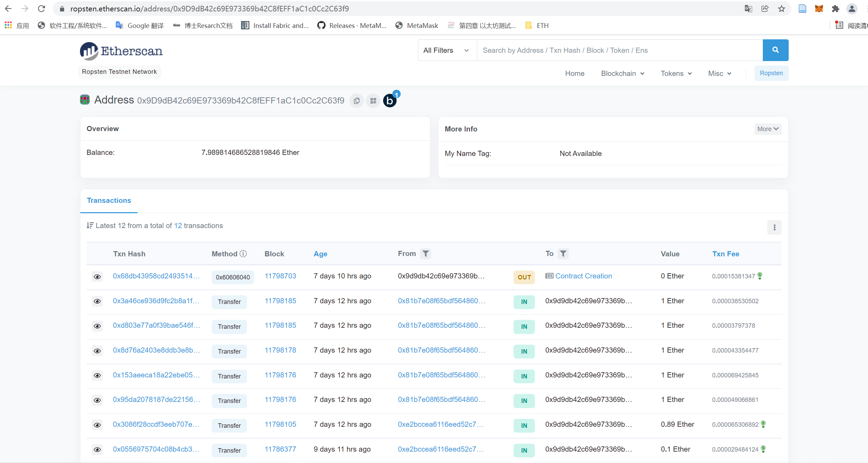Expand the Blockchain menu

tap(623, 73)
